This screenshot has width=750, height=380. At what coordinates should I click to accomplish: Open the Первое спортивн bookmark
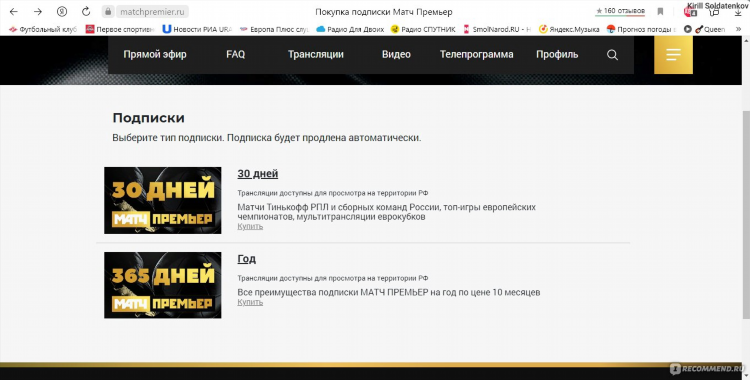pyautogui.click(x=120, y=29)
